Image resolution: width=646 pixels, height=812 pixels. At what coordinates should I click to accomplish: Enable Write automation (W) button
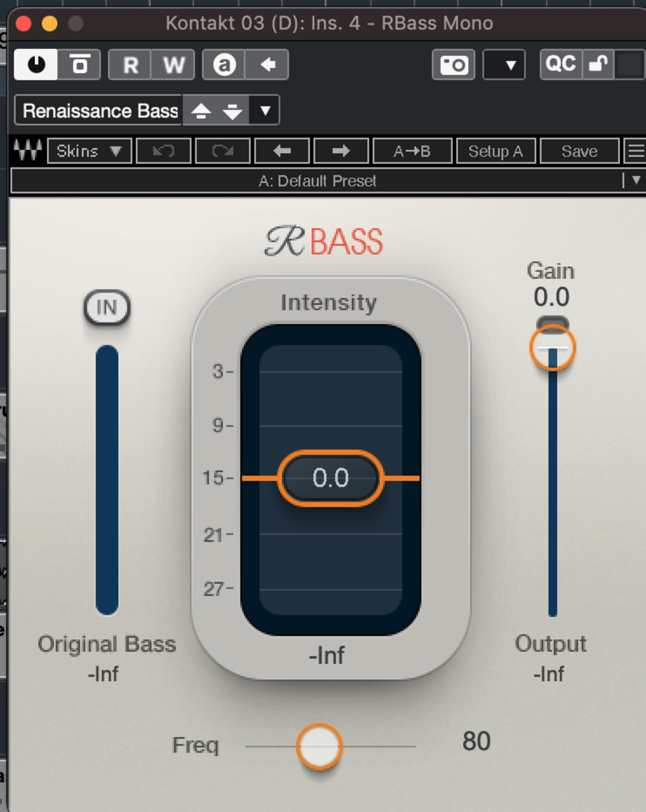pyautogui.click(x=173, y=65)
